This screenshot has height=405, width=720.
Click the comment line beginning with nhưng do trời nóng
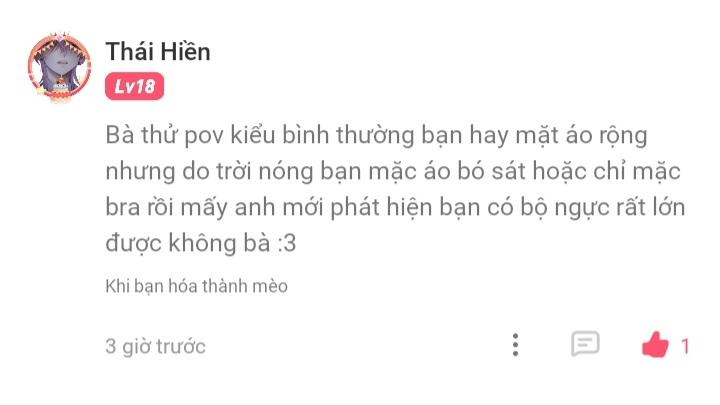(393, 172)
